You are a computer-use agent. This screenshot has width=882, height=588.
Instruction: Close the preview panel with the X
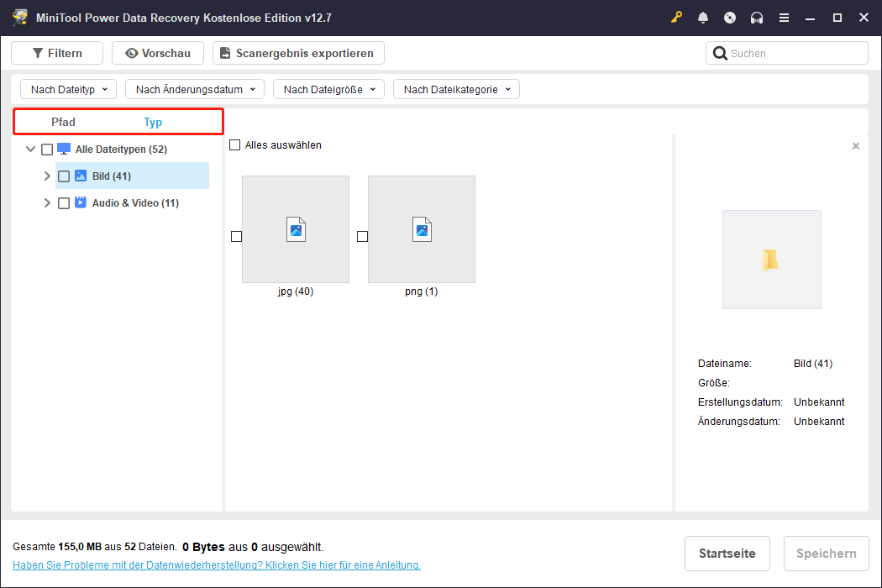(855, 145)
